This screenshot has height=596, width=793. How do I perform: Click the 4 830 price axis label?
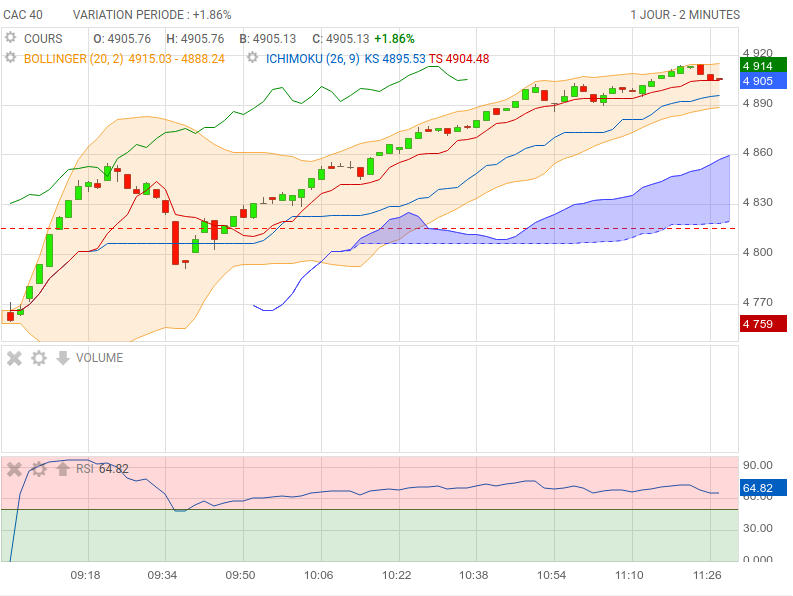point(758,202)
